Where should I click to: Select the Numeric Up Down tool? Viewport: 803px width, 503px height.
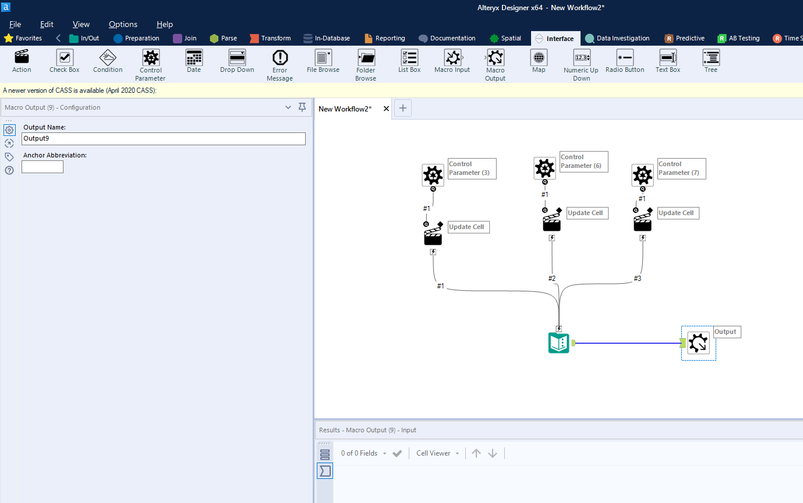click(x=581, y=65)
